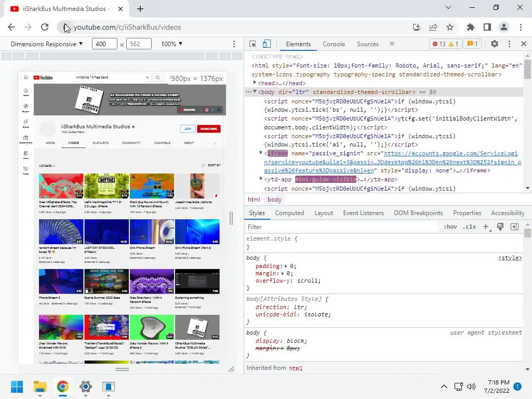The height and width of the screenshot is (399, 532).
Task: Expand the padding shorthand in body rule
Action: pyautogui.click(x=286, y=267)
